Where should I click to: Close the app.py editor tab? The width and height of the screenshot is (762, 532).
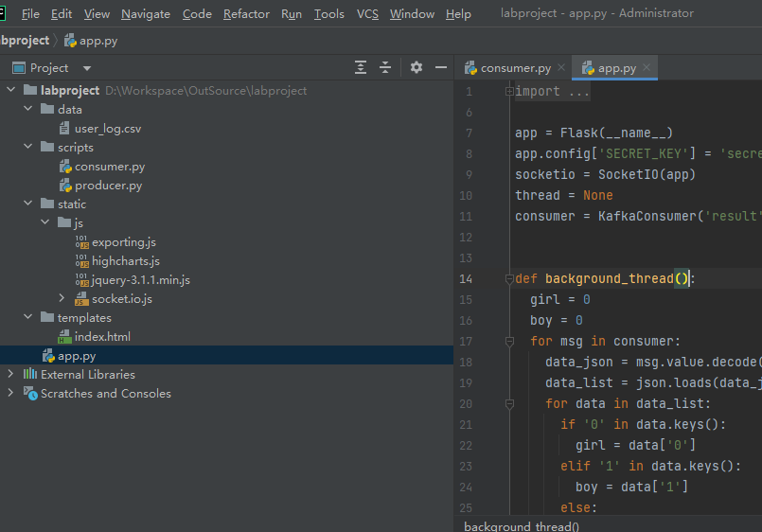point(647,67)
